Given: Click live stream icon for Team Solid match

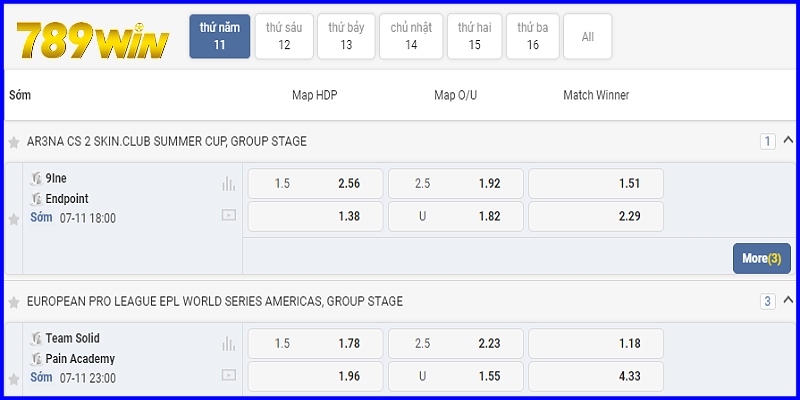Looking at the screenshot, I should 229,375.
